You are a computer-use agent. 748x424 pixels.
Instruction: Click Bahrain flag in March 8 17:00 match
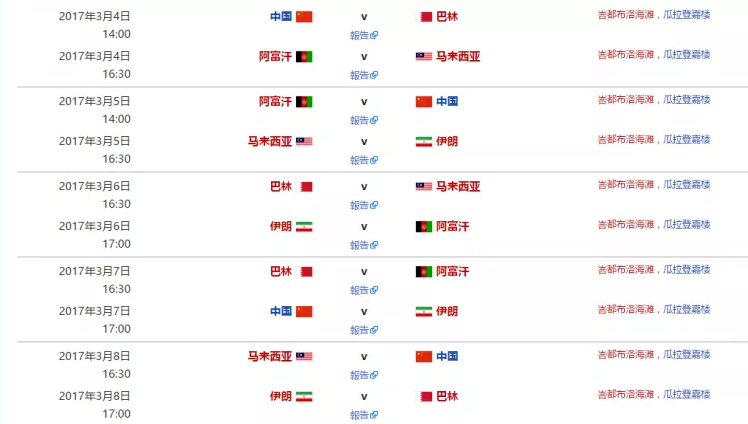pyautogui.click(x=424, y=397)
